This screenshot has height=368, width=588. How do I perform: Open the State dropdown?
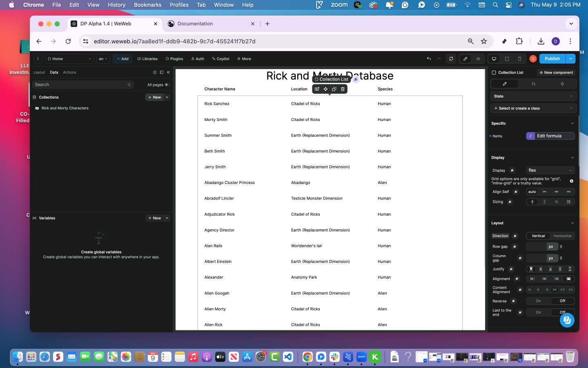coord(533,96)
